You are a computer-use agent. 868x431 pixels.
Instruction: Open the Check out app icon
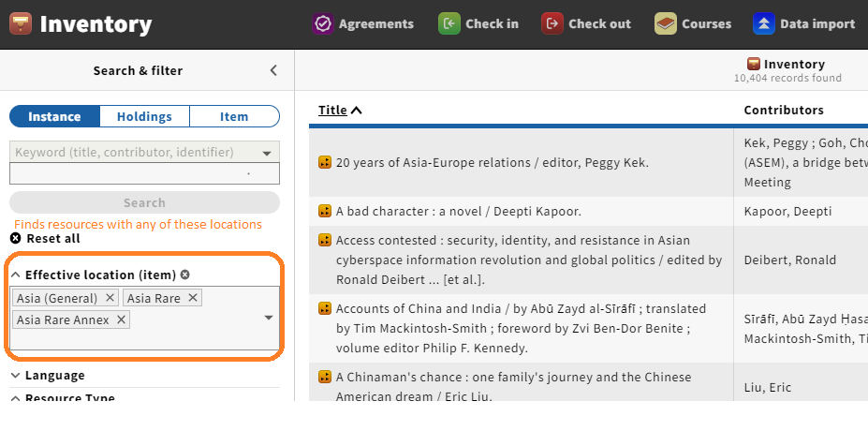point(552,23)
